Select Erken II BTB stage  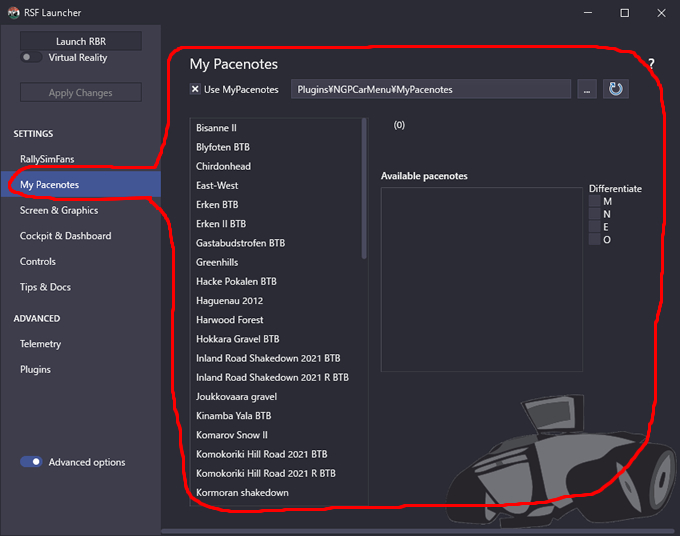coord(275,224)
